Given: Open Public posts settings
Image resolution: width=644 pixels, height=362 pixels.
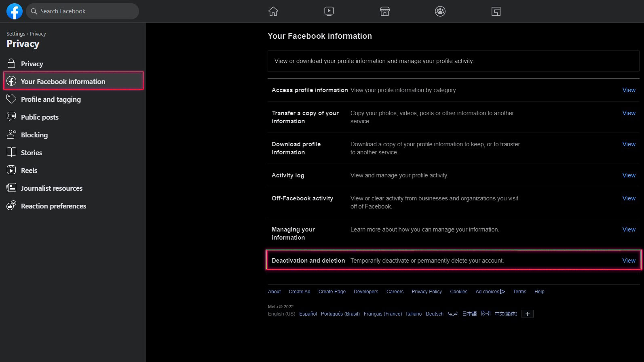Looking at the screenshot, I should coord(73,117).
